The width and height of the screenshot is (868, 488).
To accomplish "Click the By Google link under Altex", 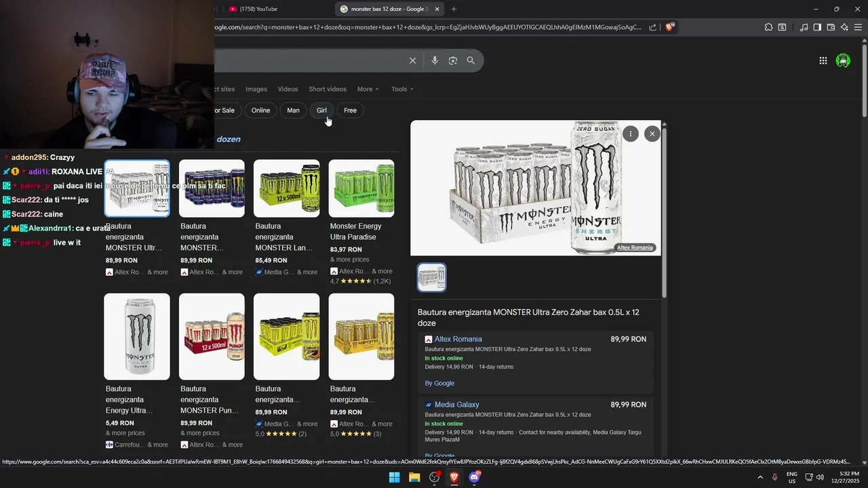I will click(439, 383).
